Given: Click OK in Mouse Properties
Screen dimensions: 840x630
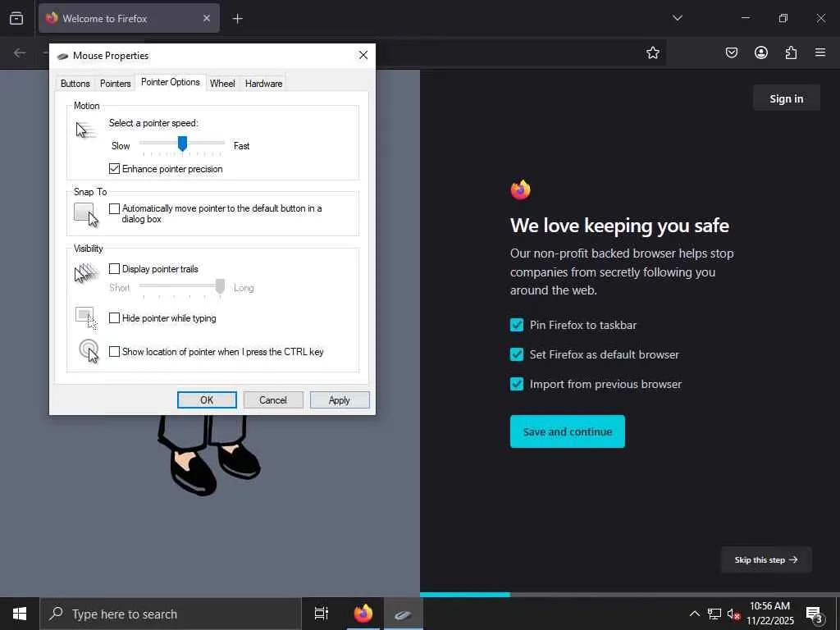Looking at the screenshot, I should point(207,399).
